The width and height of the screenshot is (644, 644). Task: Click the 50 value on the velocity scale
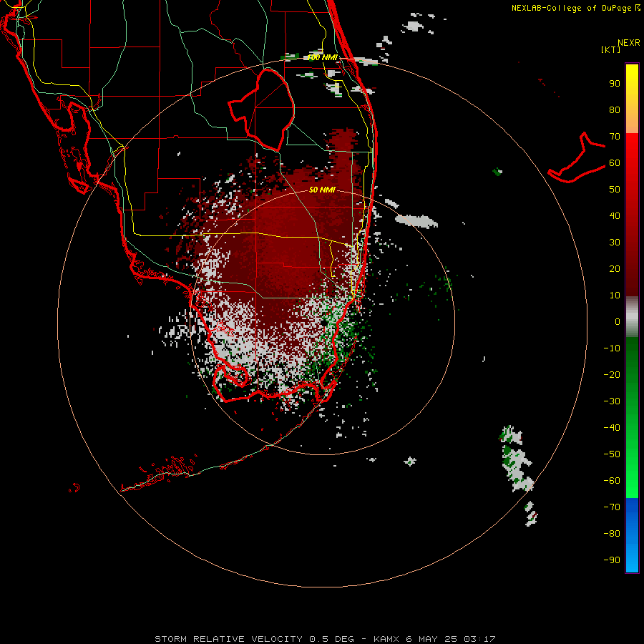coord(615,190)
